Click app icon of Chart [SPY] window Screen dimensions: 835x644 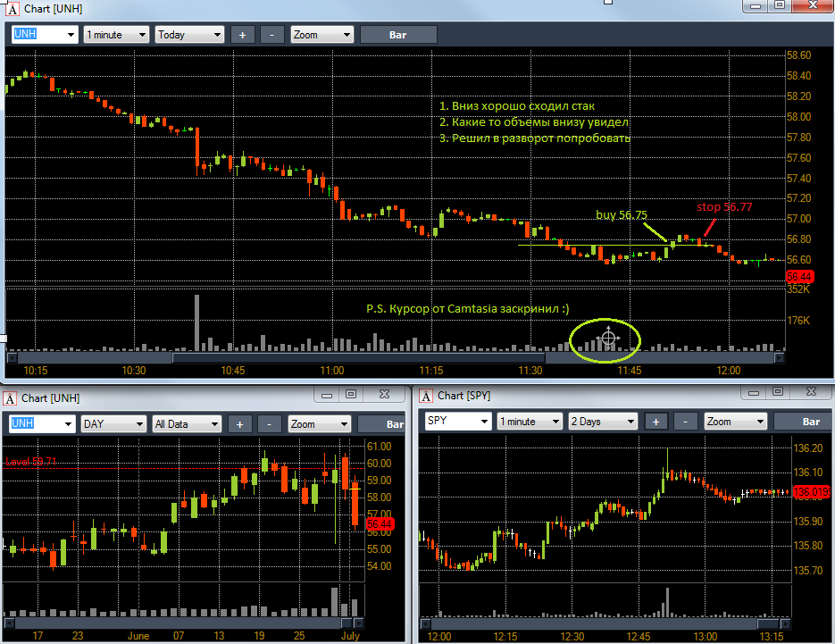point(426,396)
